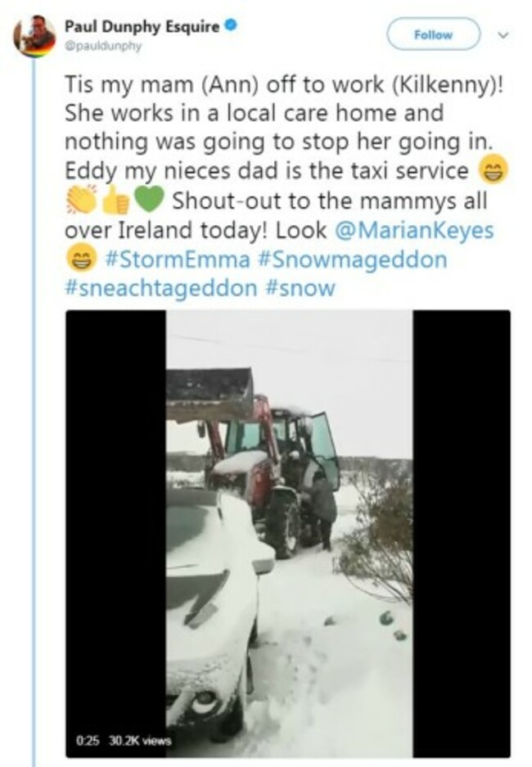Open Paul Dunphy Esquire display name

coord(142,26)
